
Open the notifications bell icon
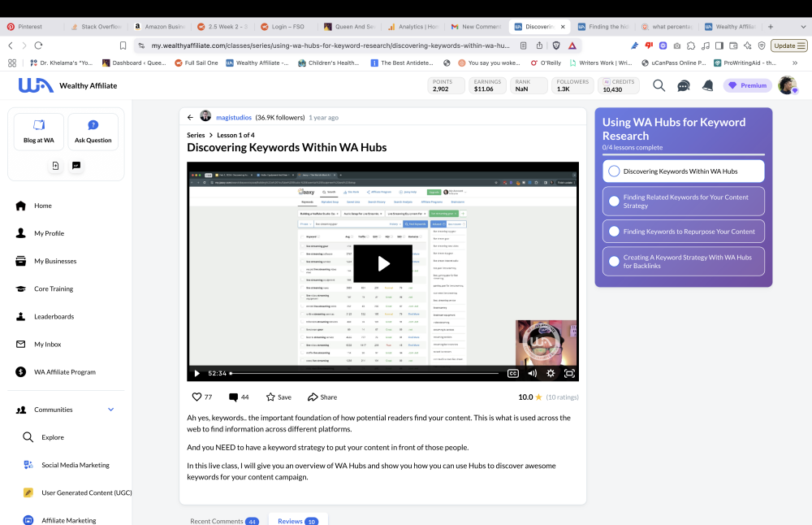pos(707,85)
